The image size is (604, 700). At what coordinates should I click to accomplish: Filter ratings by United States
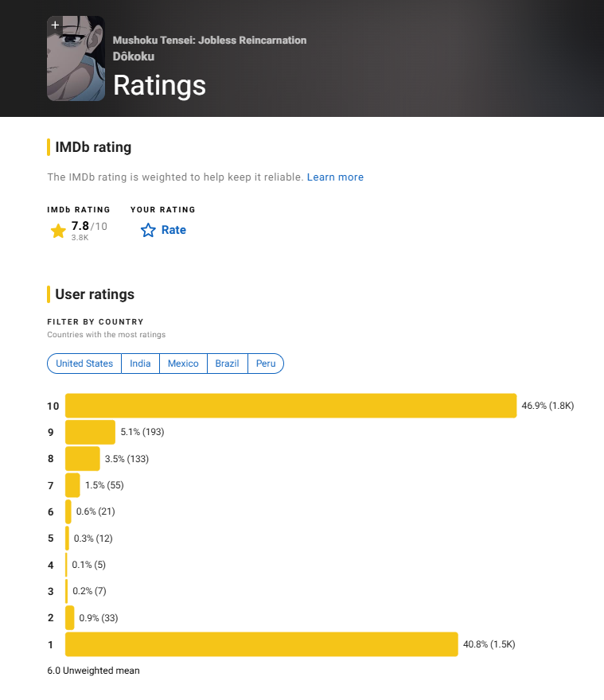(84, 364)
